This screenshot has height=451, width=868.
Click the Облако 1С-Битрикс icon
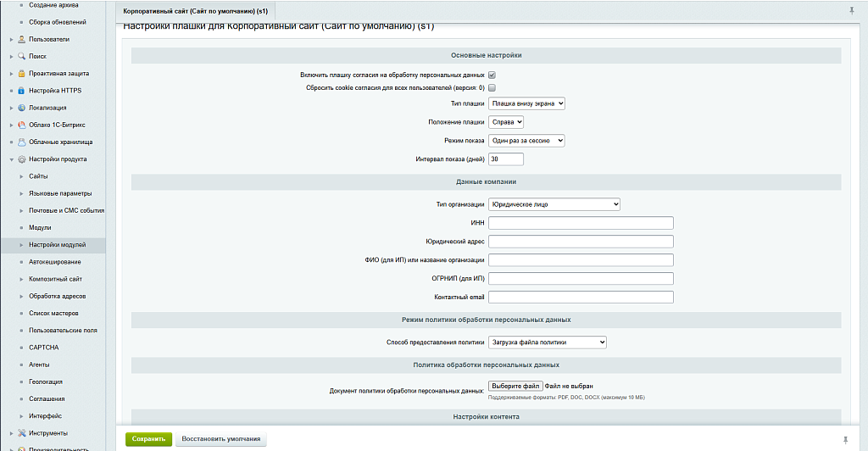click(21, 125)
